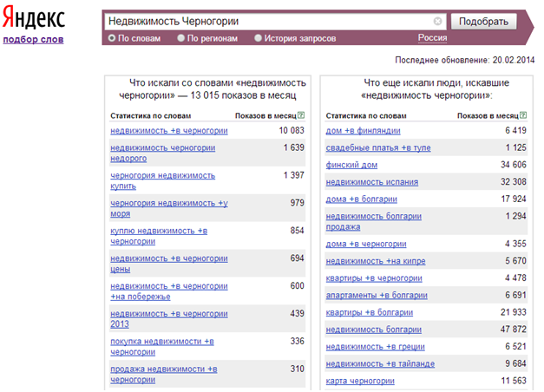The image size is (544, 392).
Task: Open link недвижимость +в черногории +на побережье
Action: click(169, 291)
